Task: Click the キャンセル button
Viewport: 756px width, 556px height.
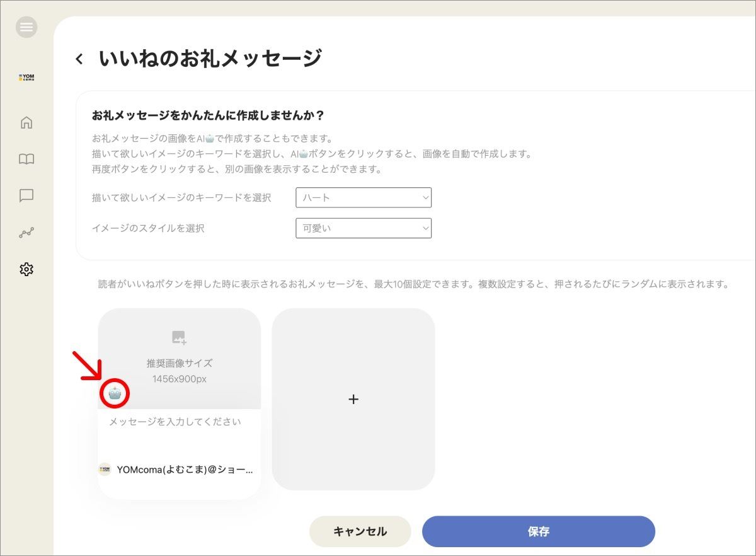Action: click(x=360, y=531)
